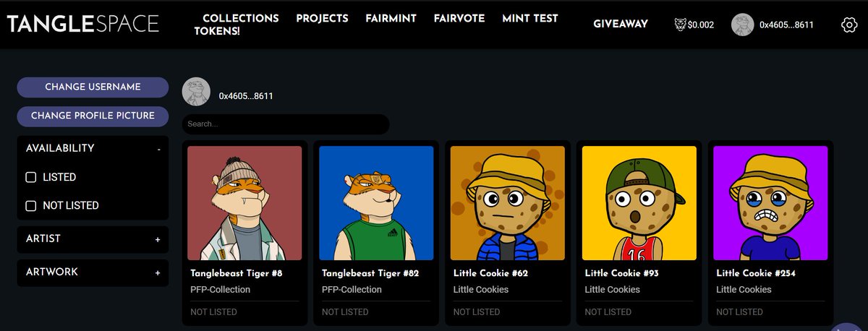Viewport: 868px width, 331px height.
Task: Click the 0x4605...8611 address in header
Action: tap(786, 25)
